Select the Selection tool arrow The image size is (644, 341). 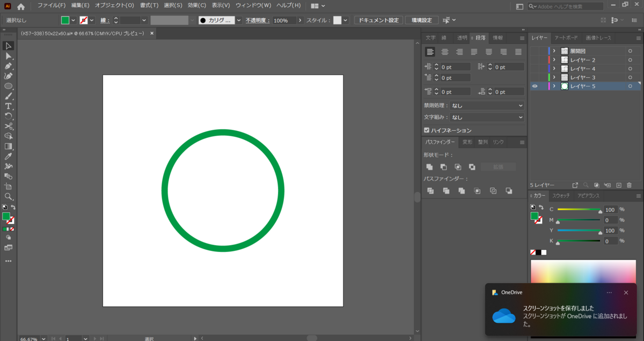[x=9, y=46]
